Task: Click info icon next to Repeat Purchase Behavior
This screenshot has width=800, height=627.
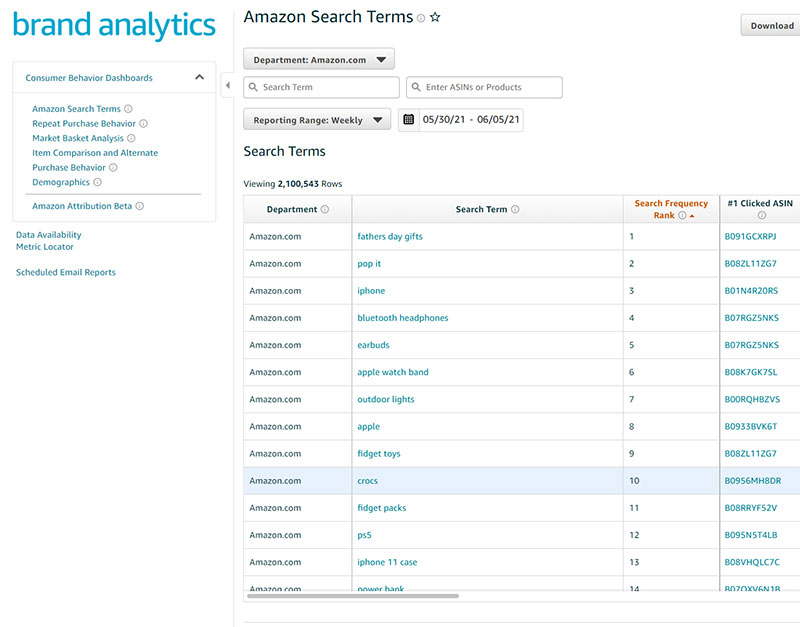Action: (x=143, y=123)
